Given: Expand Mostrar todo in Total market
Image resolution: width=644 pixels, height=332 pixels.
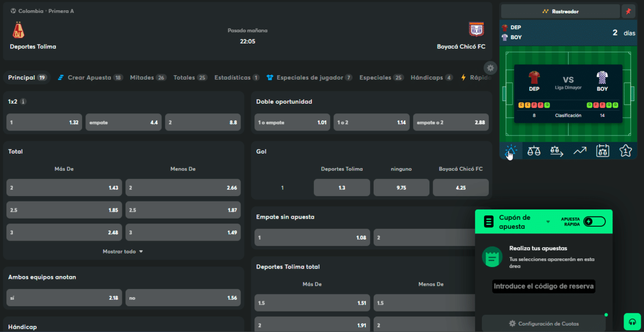Looking at the screenshot, I should click(x=123, y=251).
